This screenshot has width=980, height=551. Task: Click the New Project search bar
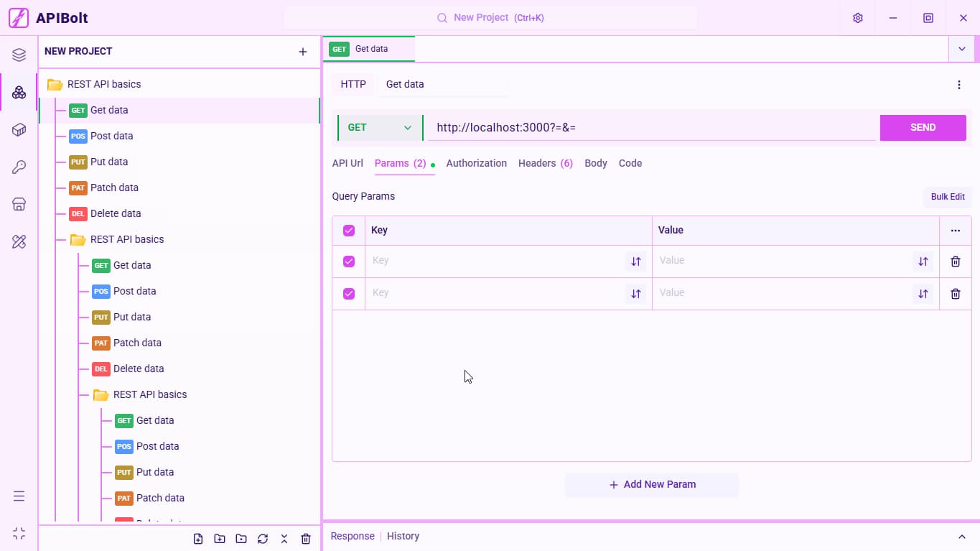click(490, 17)
